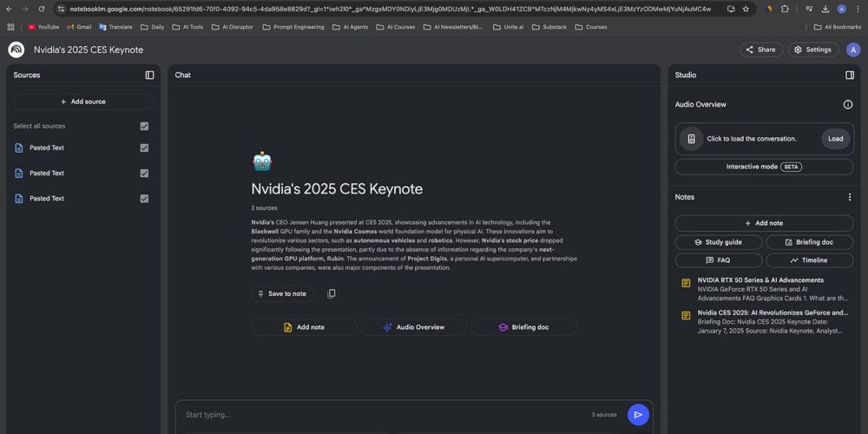Viewport: 868px width, 434px height.
Task: Open the Gmail bookmark
Action: coord(79,27)
